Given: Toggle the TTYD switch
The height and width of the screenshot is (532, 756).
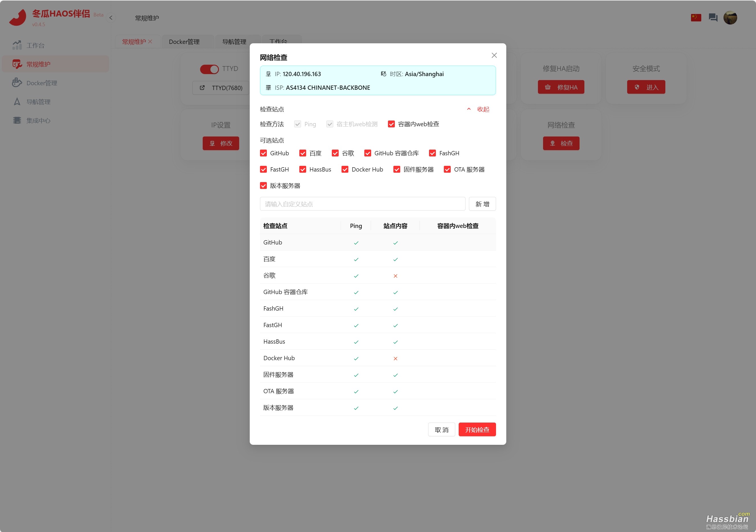Looking at the screenshot, I should click(x=210, y=69).
